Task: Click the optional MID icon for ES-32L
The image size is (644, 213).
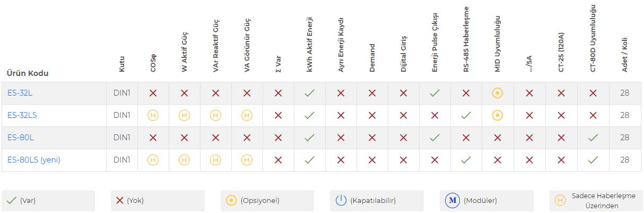Action: pyautogui.click(x=498, y=93)
